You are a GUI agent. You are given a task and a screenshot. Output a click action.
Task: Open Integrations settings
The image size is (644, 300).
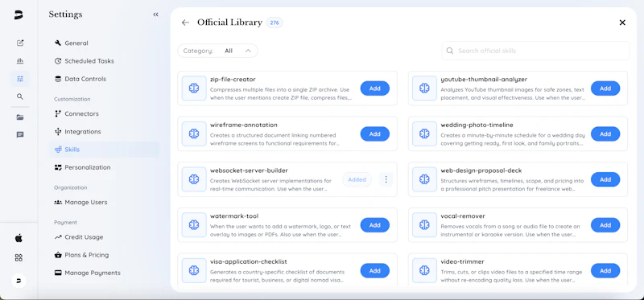coord(104,132)
